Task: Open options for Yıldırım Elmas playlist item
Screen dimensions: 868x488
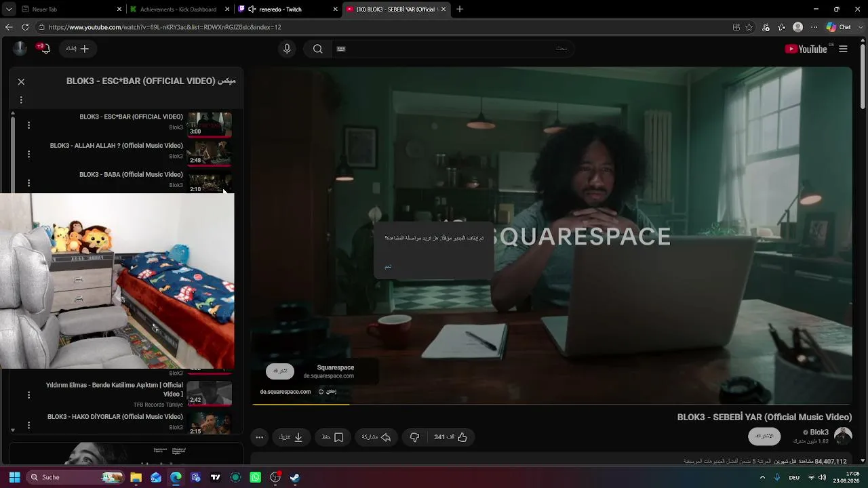Action: point(28,394)
